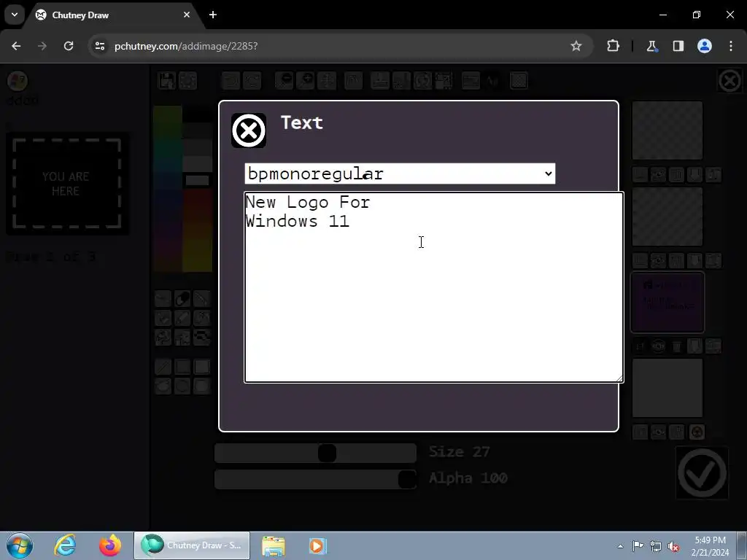
Task: Click the muted volume tray icon
Action: pos(673,546)
